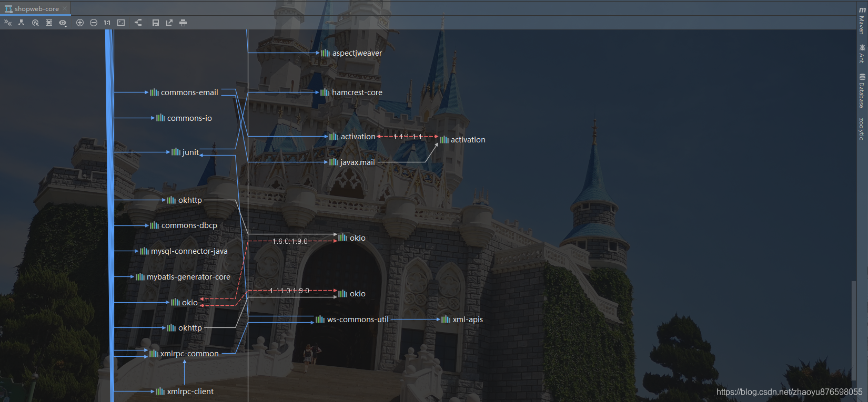The width and height of the screenshot is (868, 402).
Task: Select the xmlrpc-client dependency node
Action: (185, 391)
